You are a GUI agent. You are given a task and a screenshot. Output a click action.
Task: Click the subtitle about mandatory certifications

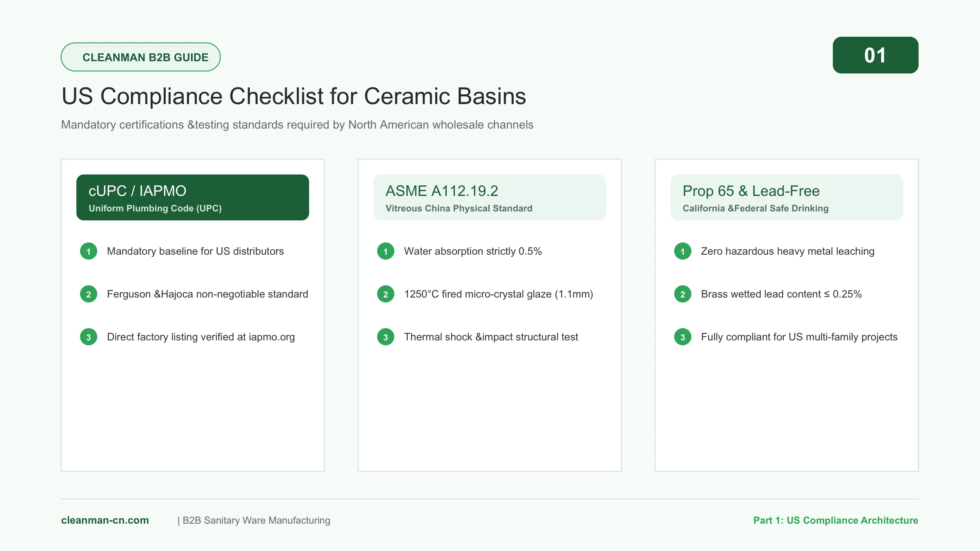click(x=297, y=124)
